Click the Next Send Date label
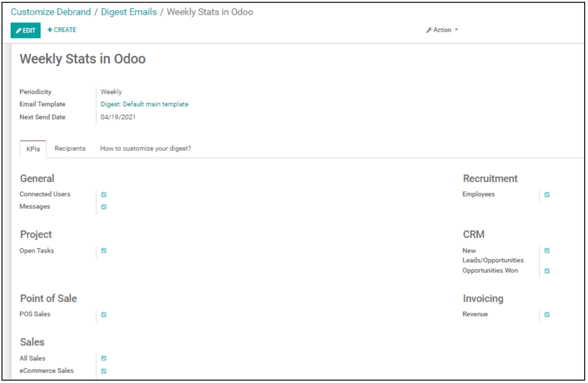This screenshot has height=383, width=588. (x=42, y=117)
